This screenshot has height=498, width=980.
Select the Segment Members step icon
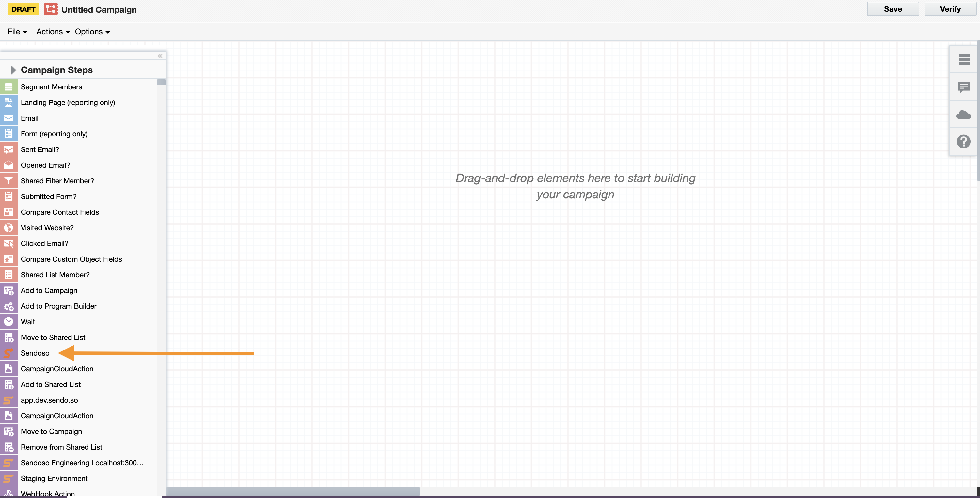point(9,87)
